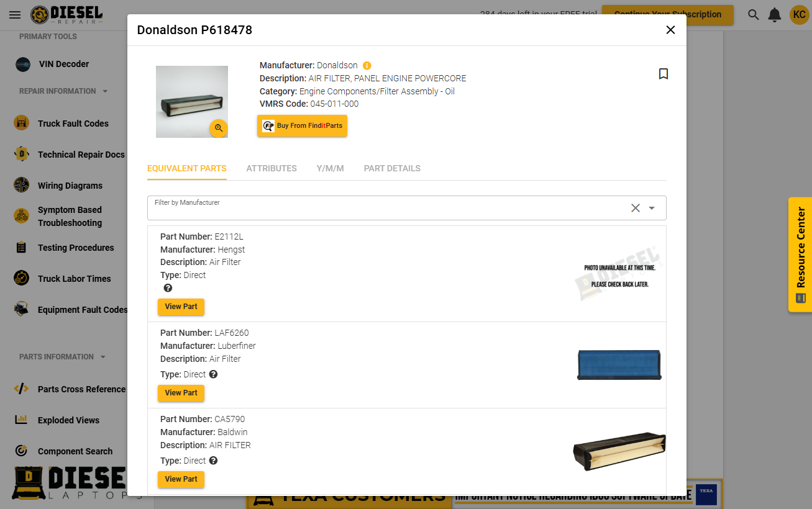Open help icon beside Luberfiner Type Direct
Image resolution: width=812 pixels, height=509 pixels.
[x=213, y=374]
